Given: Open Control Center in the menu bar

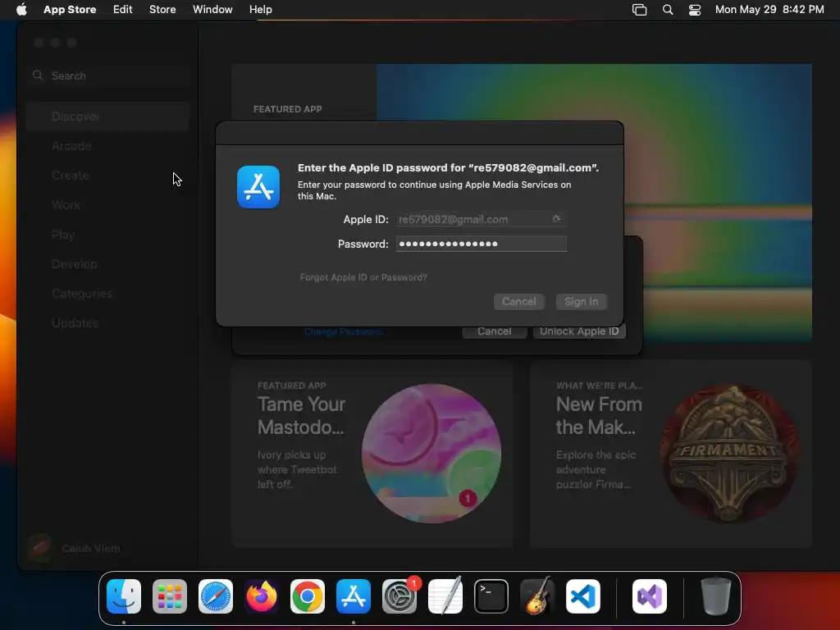Looking at the screenshot, I should click(x=695, y=10).
